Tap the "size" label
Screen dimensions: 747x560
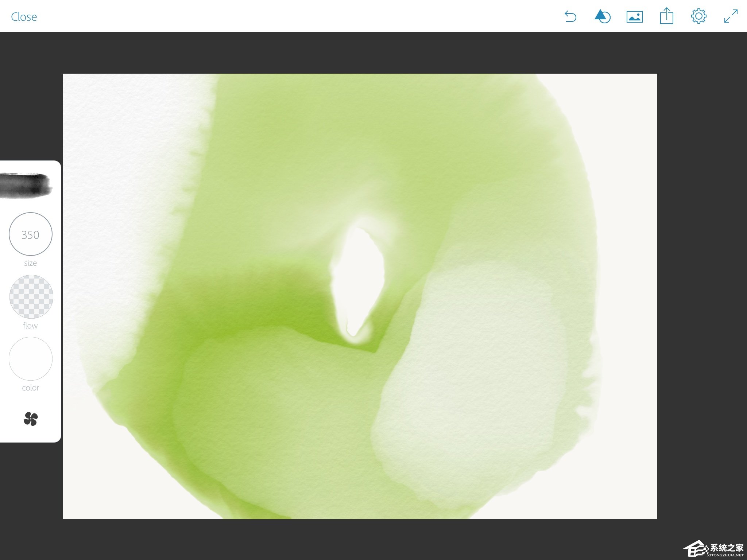30,263
